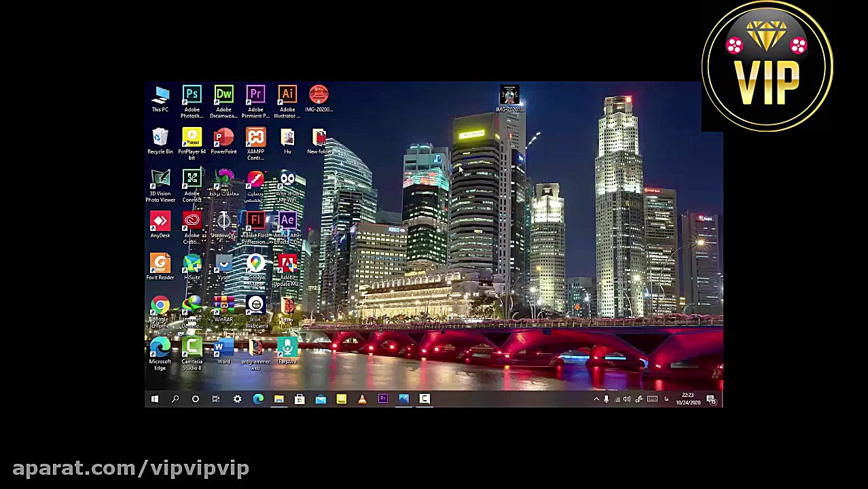The width and height of the screenshot is (868, 489).
Task: Select Adobe After Effects CC shortcut
Action: (x=287, y=228)
